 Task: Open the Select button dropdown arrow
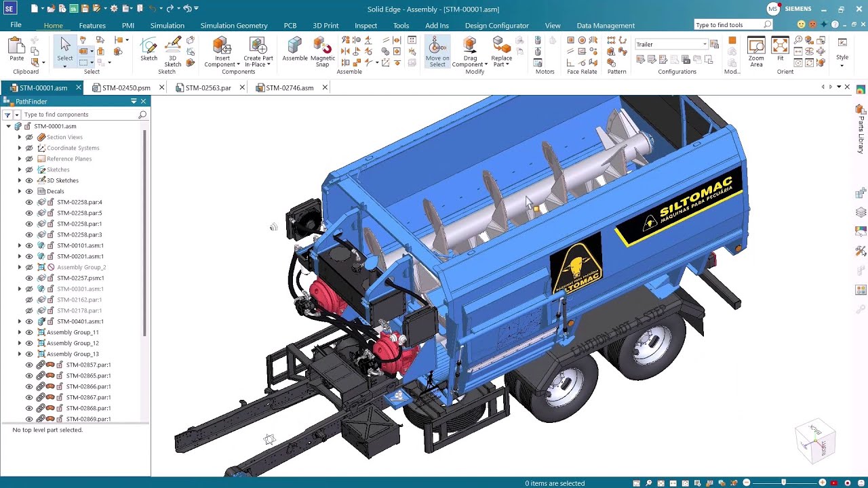pyautogui.click(x=65, y=65)
